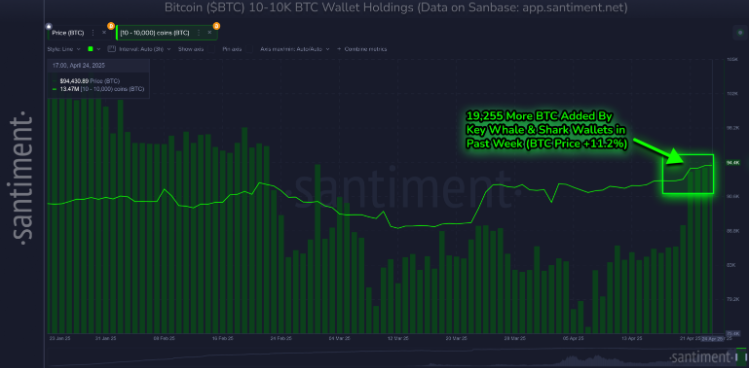The height and width of the screenshot is (368, 751).
Task: Click the highlighted 24 Apr 25 date marker
Action: coord(712,339)
